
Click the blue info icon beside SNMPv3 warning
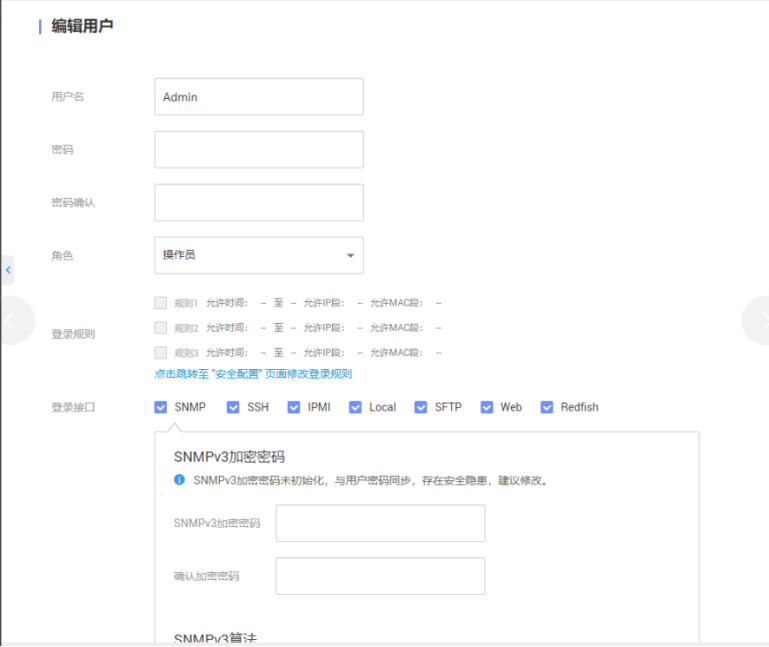click(x=180, y=480)
